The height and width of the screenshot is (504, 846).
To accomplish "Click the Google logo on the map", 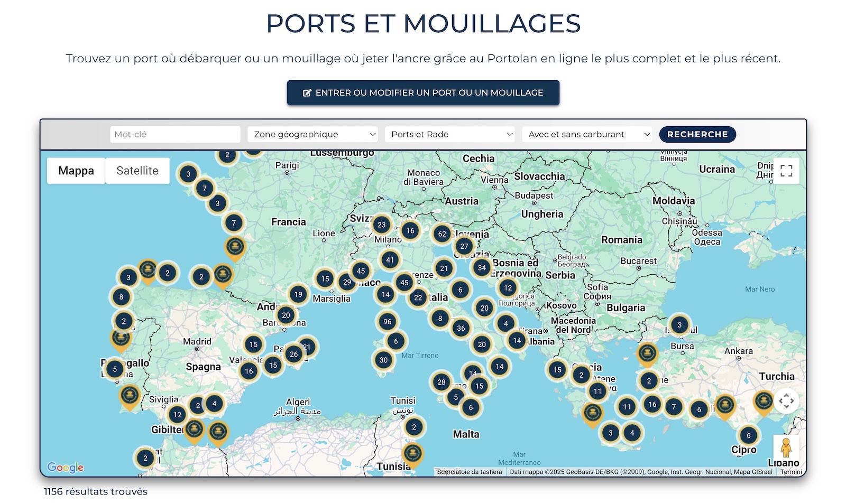I will (66, 467).
